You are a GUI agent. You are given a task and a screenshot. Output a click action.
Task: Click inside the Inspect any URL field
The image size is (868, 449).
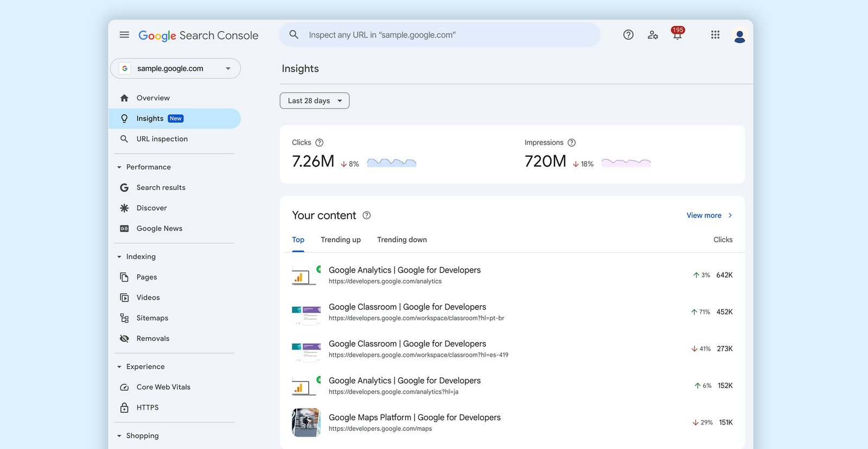click(440, 35)
